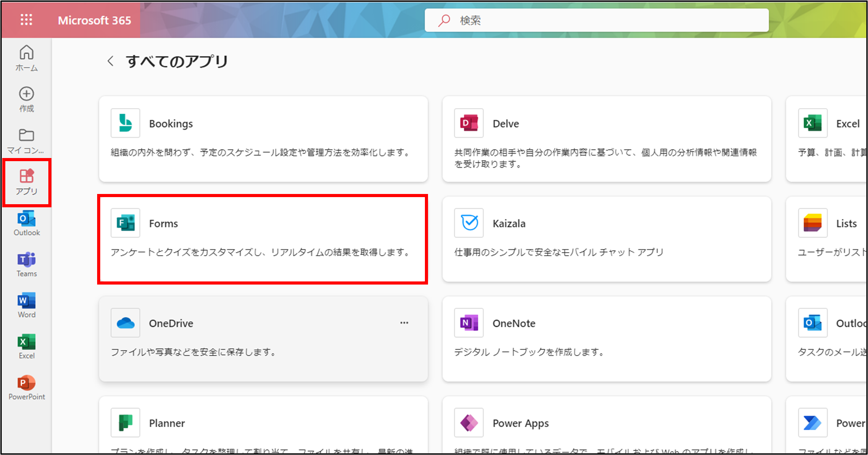
Task: Open Outlook from the sidebar
Action: [27, 223]
